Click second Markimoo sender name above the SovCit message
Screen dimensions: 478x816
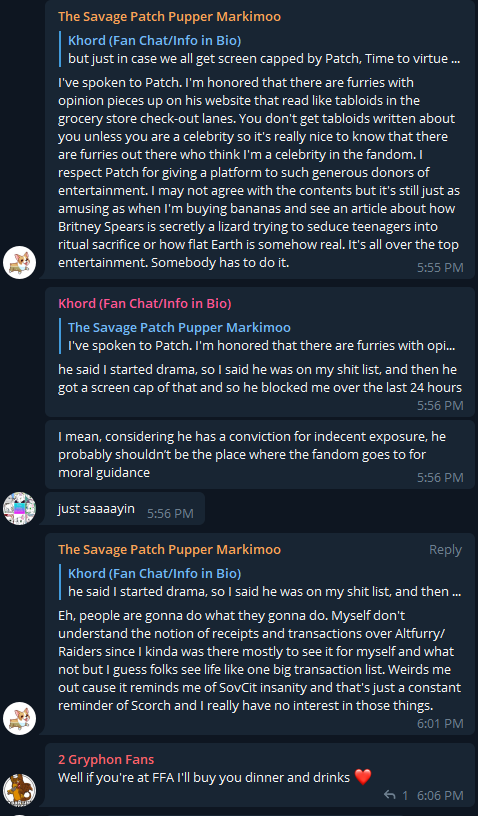pyautogui.click(x=170, y=550)
